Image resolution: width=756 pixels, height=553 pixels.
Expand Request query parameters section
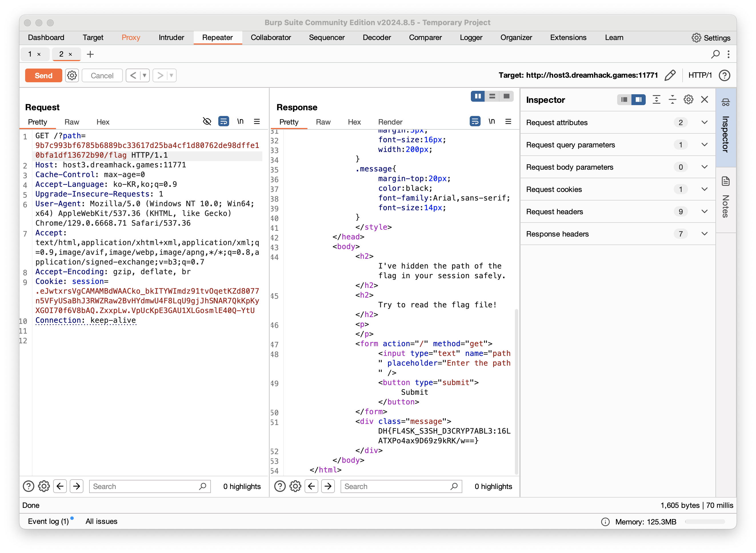705,145
